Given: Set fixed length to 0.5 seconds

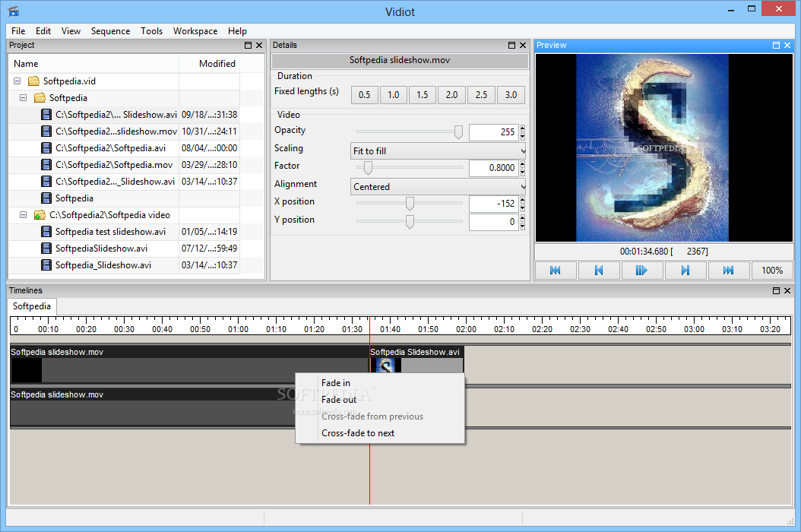Looking at the screenshot, I should coord(364,94).
